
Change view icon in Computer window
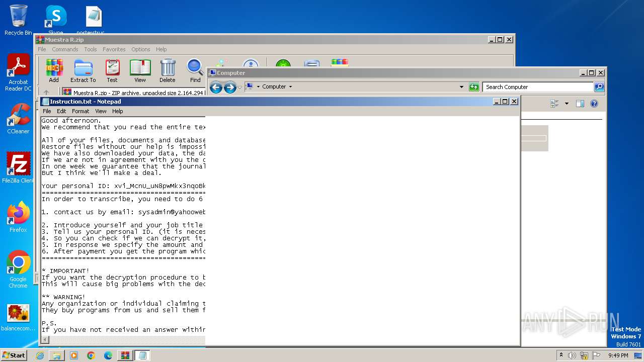tap(555, 104)
